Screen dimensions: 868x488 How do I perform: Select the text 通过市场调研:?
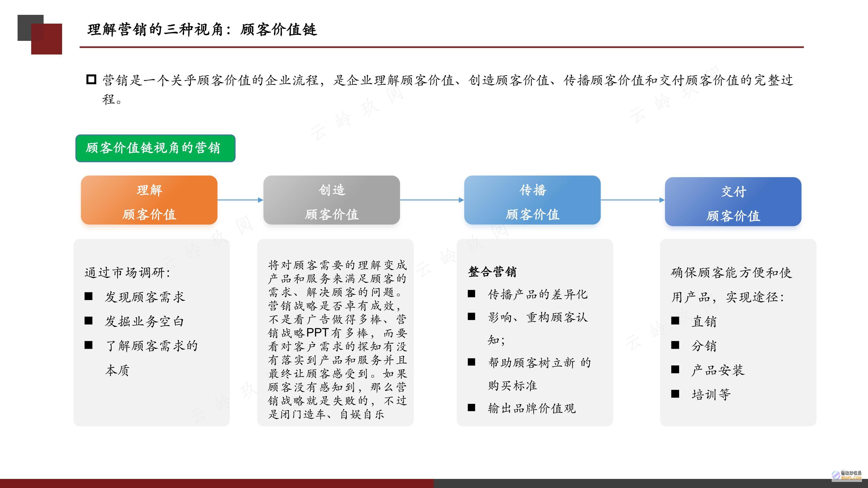(128, 272)
